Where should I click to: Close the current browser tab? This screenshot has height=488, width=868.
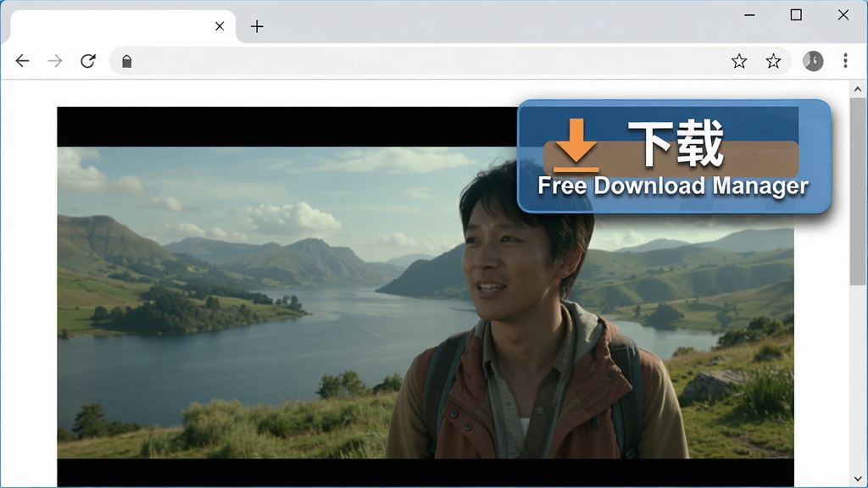click(220, 26)
